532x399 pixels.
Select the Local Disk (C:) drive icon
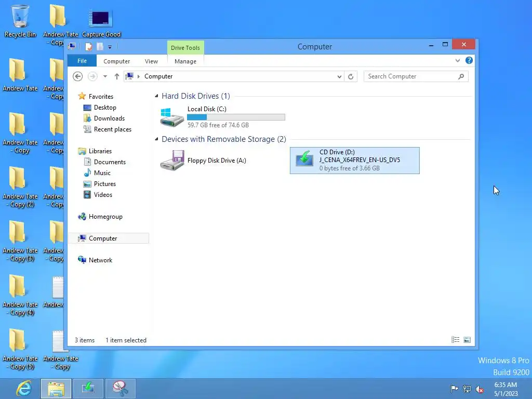tap(172, 117)
